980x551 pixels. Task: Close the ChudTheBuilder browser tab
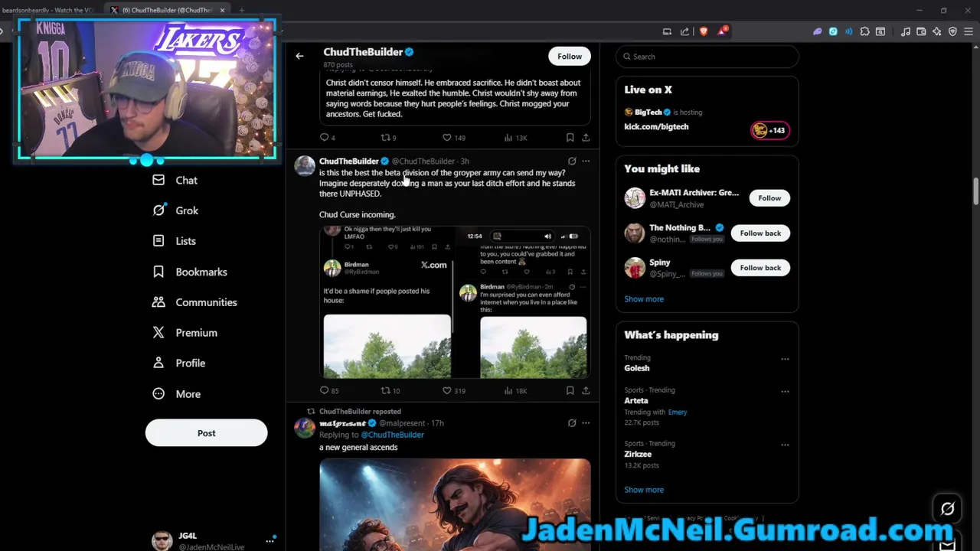(x=222, y=10)
